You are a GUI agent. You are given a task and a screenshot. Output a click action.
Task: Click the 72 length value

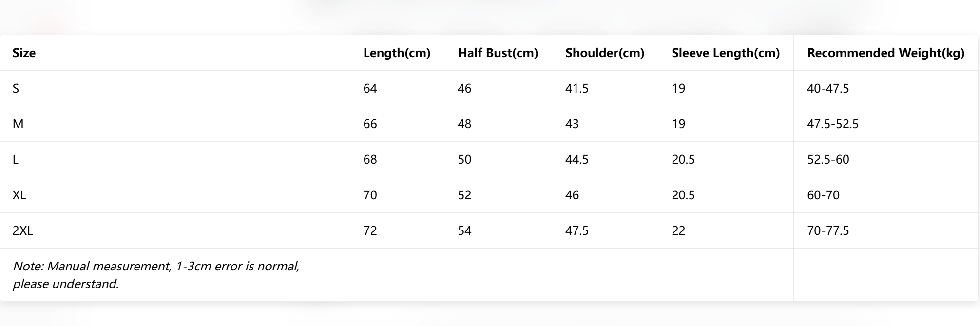[370, 230]
